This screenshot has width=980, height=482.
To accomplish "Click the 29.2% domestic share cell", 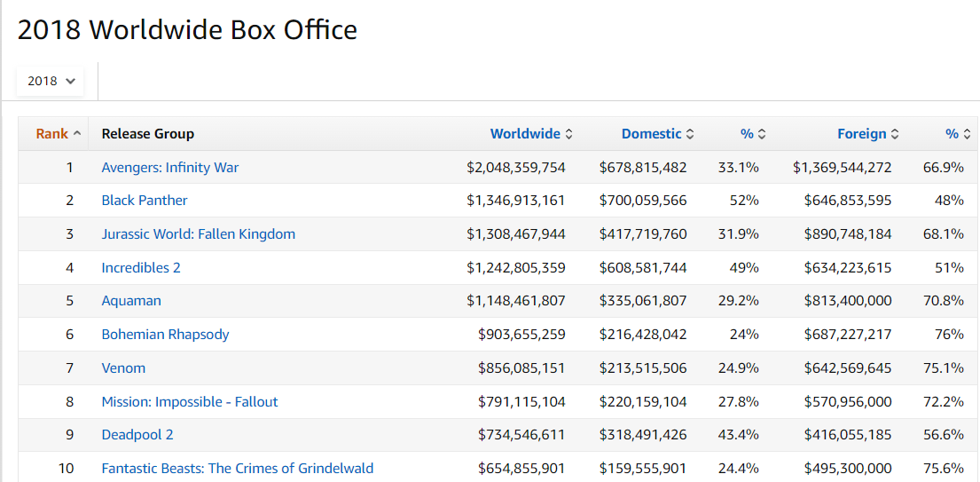I will coord(738,301).
